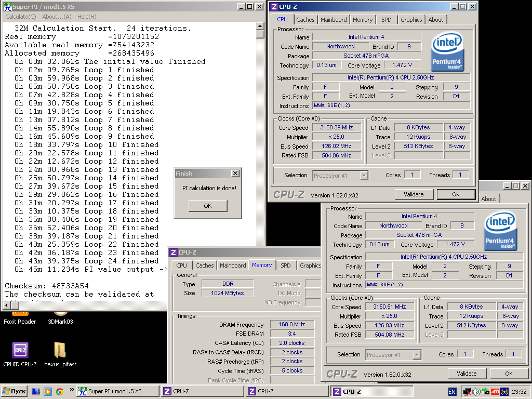532x399 pixels.
Task: Click Rated FSB 504.08 MHz value
Action: coord(390,335)
